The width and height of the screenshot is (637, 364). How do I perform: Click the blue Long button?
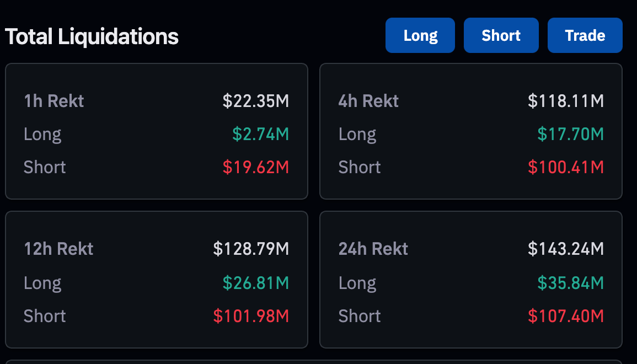click(420, 35)
